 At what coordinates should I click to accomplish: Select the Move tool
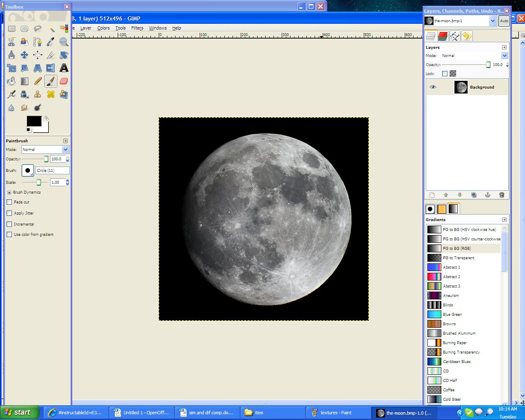click(x=25, y=55)
